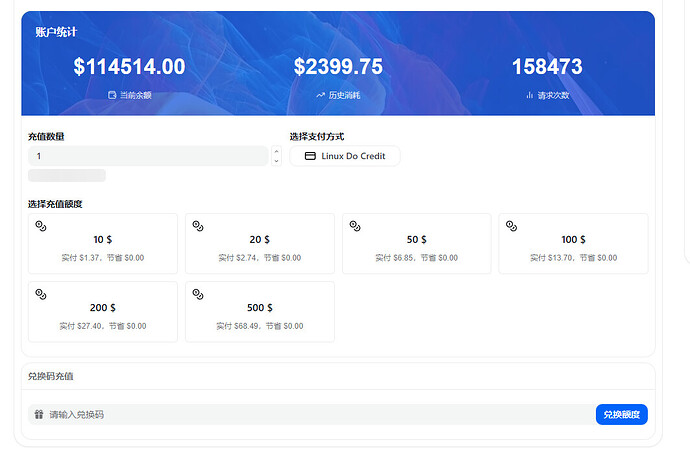This screenshot has height=470, width=690.
Task: Click the trend icon beside 历史消耗
Action: coord(320,95)
